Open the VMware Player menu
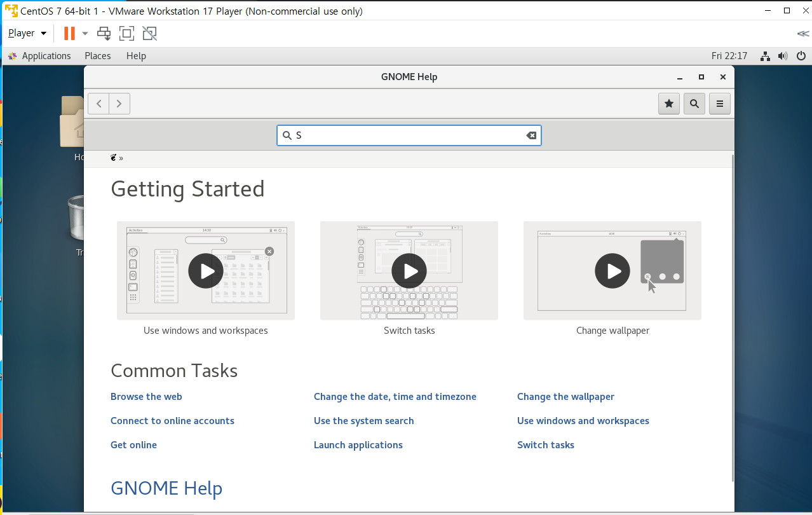812x515 pixels. [27, 33]
